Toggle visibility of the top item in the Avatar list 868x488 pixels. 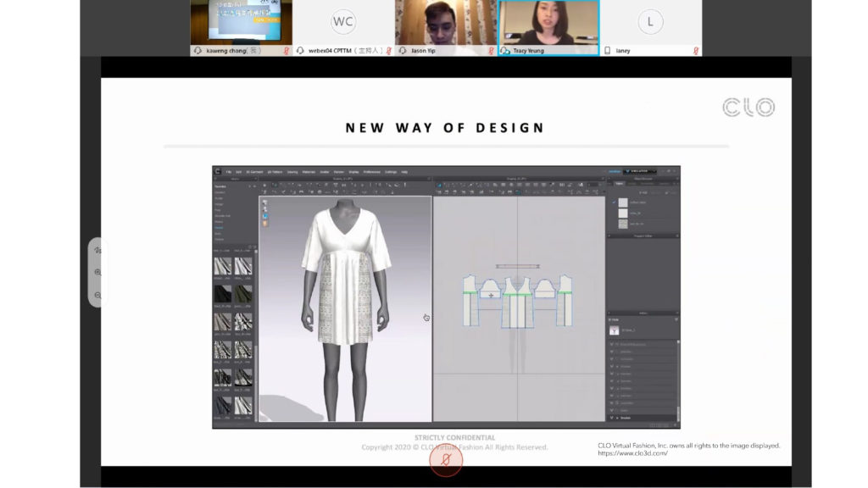[x=611, y=344]
